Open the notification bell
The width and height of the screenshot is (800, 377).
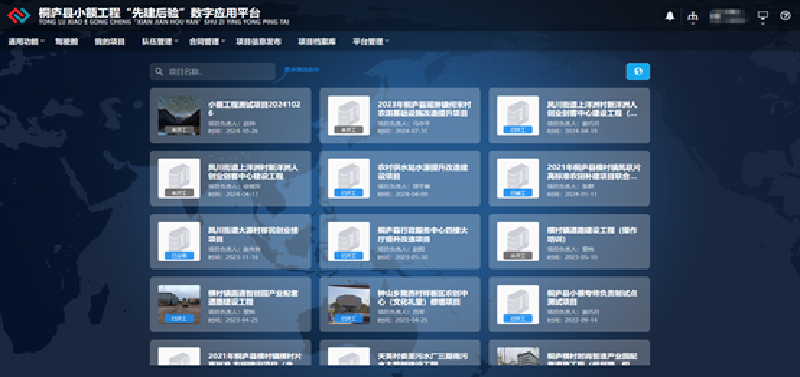(x=670, y=16)
